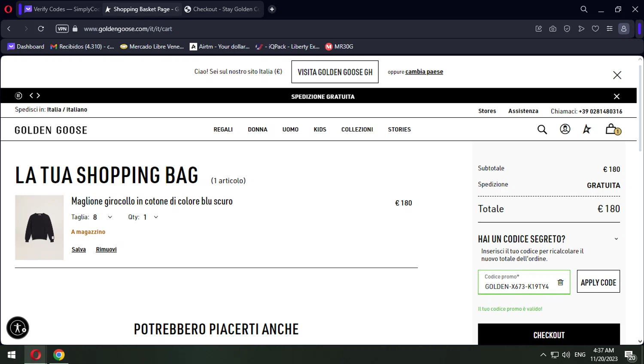
Task: Show next announcement banner message
Action: point(38,95)
